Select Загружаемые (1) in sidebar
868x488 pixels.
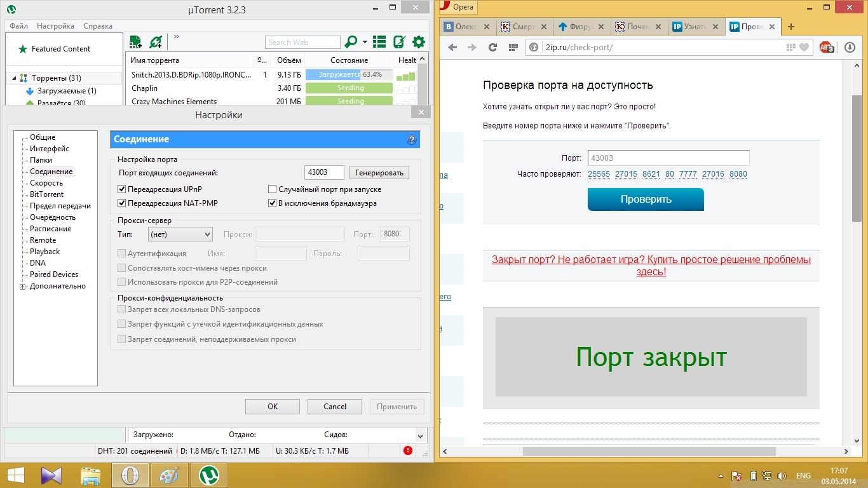[67, 91]
